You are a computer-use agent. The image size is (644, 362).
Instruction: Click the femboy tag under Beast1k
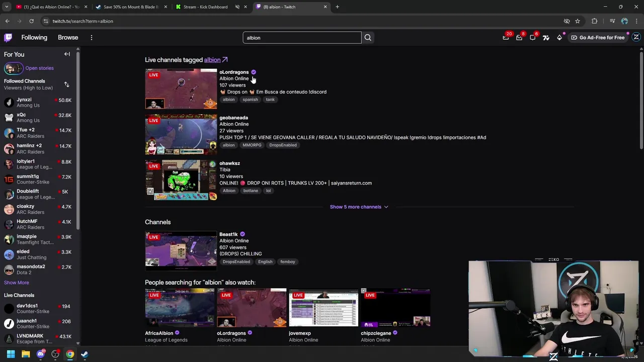[288, 262]
